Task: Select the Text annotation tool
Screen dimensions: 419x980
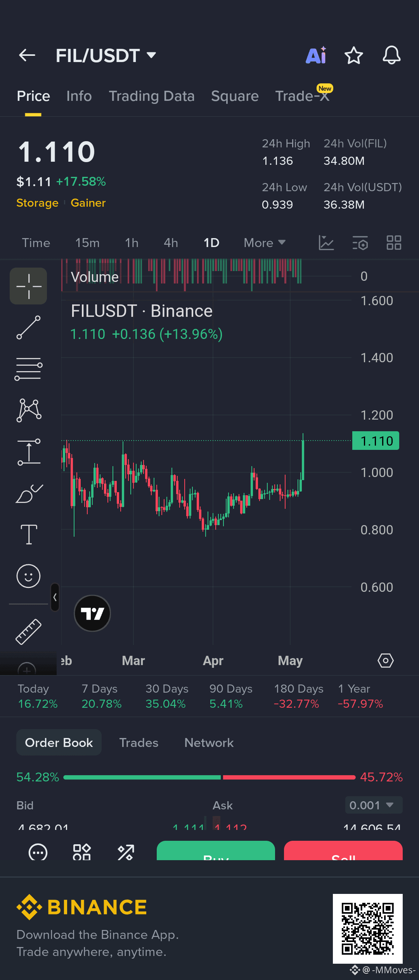Action: pyautogui.click(x=28, y=535)
